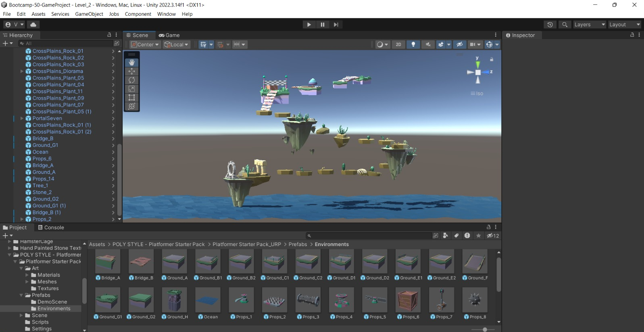Open the Layers dropdown
The image size is (644, 332).
click(589, 25)
